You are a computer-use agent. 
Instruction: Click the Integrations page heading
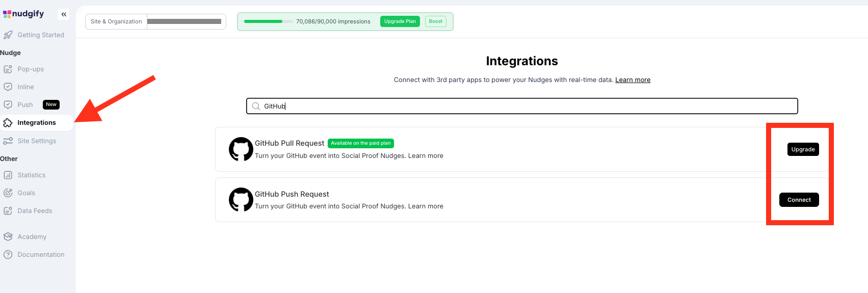pos(522,61)
